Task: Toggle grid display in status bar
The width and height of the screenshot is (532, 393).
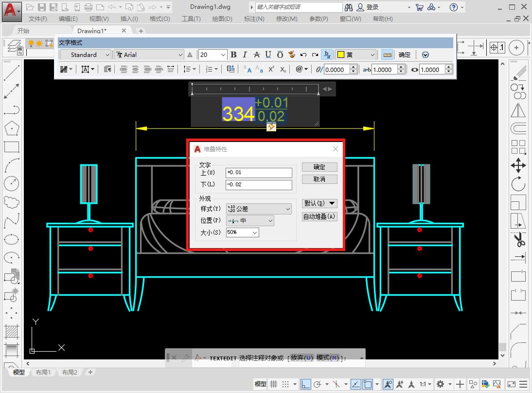Action: tap(274, 384)
